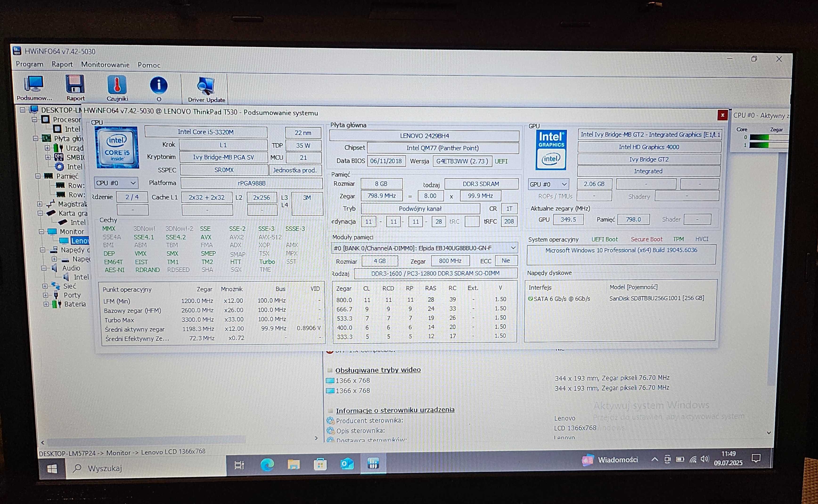Open Microsoft Edge from the taskbar
818x504 pixels.
[x=267, y=464]
